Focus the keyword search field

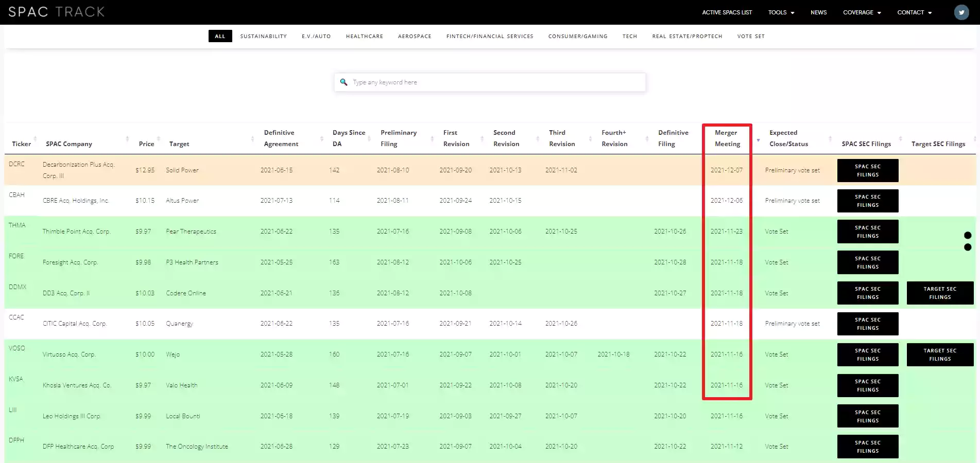[x=490, y=82]
